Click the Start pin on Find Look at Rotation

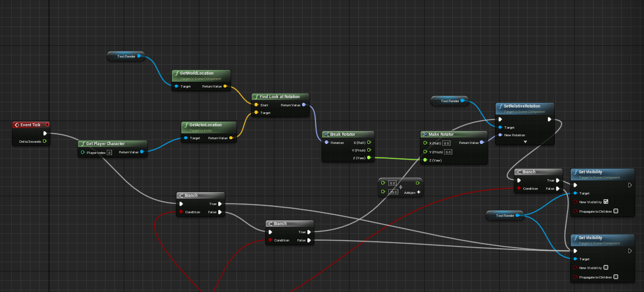[256, 105]
